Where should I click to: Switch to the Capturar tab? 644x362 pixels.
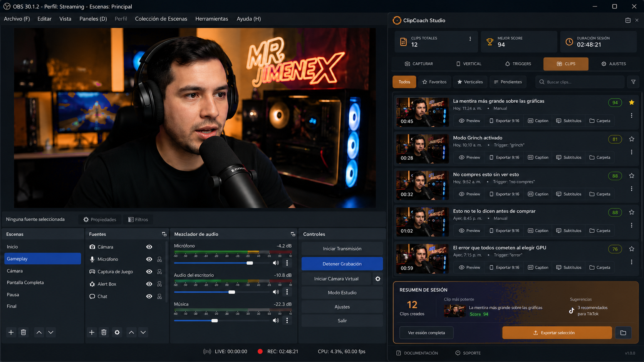(x=419, y=64)
